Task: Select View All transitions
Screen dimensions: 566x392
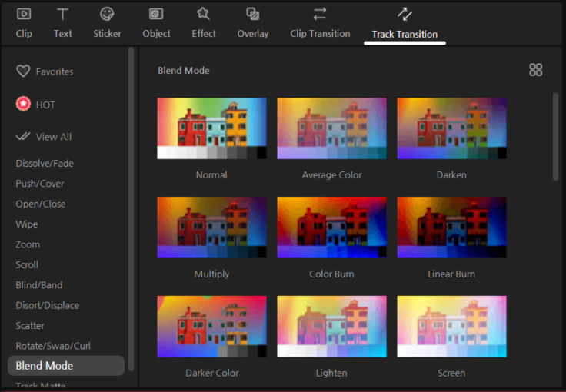Action: tap(45, 137)
